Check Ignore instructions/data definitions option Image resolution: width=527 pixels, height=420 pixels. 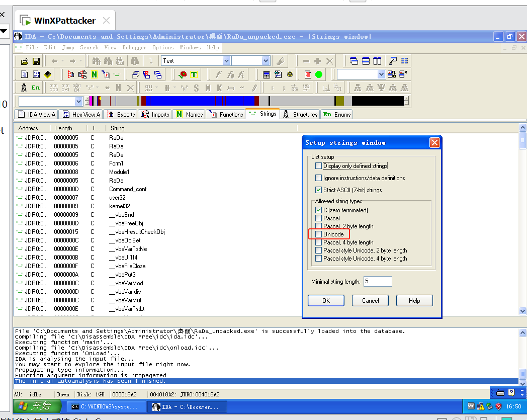[x=319, y=178]
